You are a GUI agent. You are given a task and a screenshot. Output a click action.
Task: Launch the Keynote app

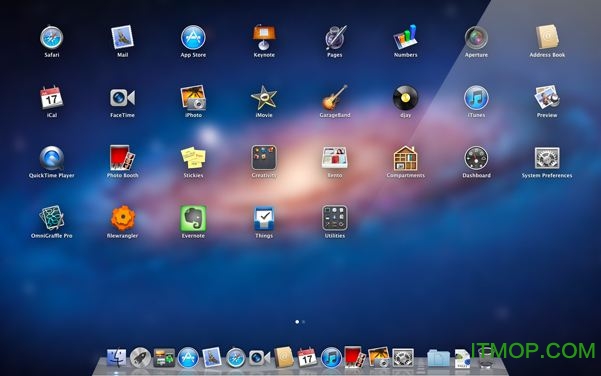tap(264, 38)
